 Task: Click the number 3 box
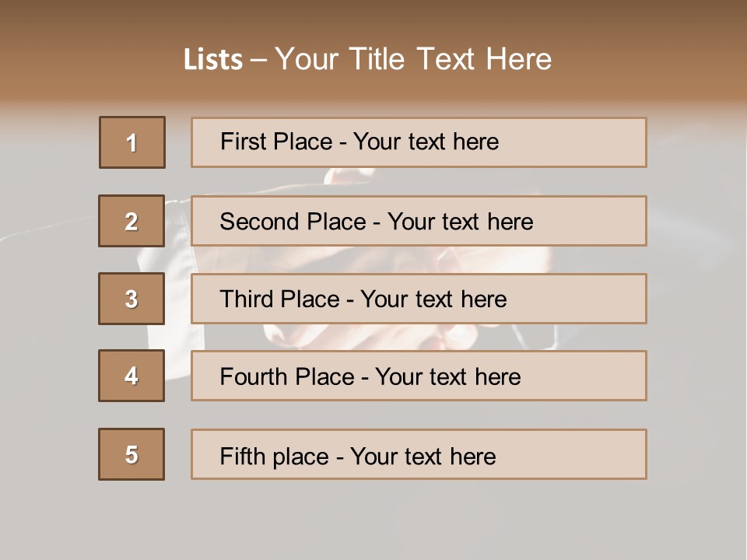coord(132,299)
